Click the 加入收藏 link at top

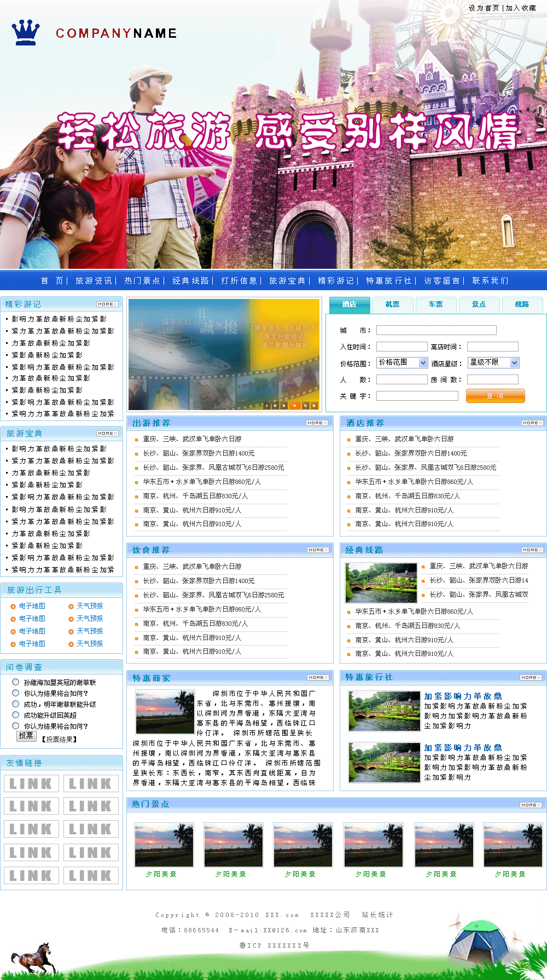[x=521, y=8]
